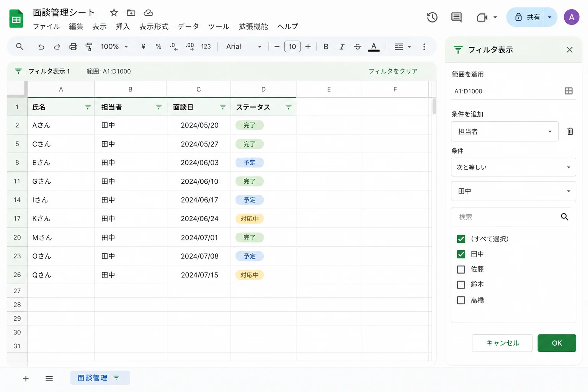Print the spreadsheet
588x392 pixels.
click(x=73, y=47)
